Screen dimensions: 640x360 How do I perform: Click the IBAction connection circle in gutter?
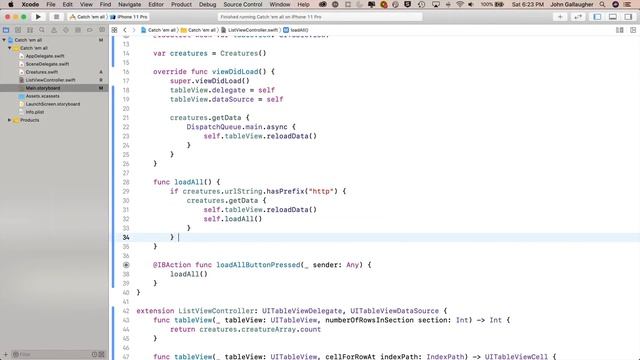pos(126,265)
